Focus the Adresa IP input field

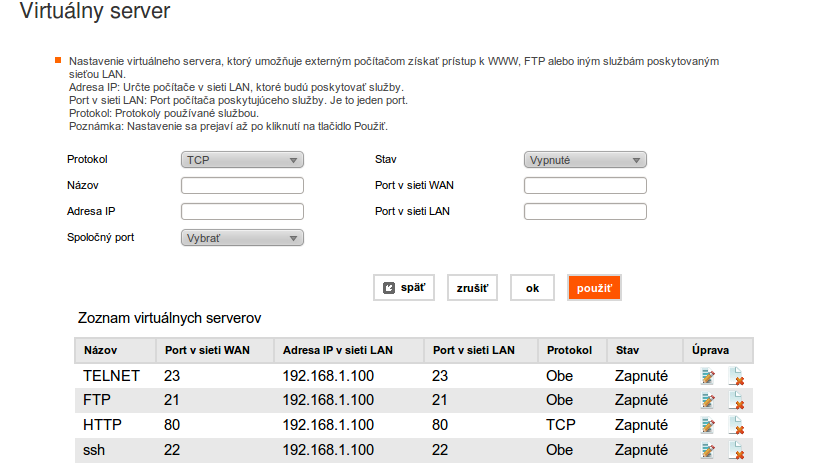click(x=242, y=211)
